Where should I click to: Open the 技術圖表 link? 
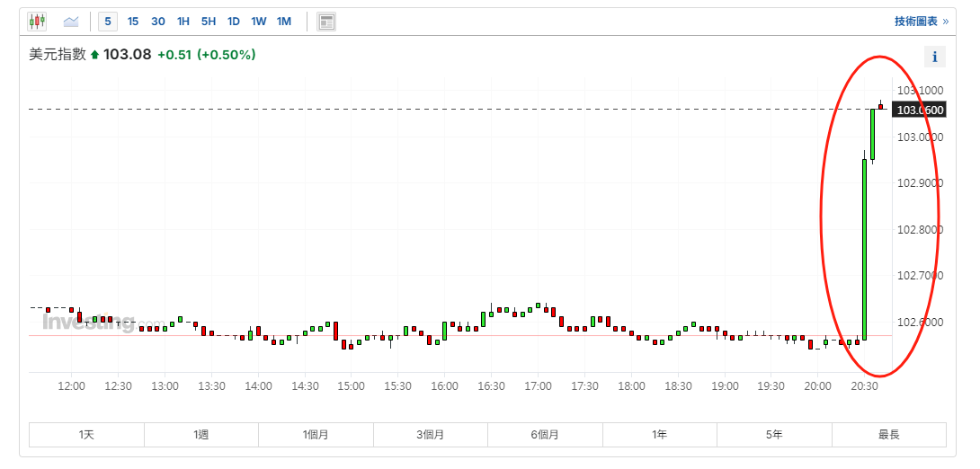coord(921,21)
